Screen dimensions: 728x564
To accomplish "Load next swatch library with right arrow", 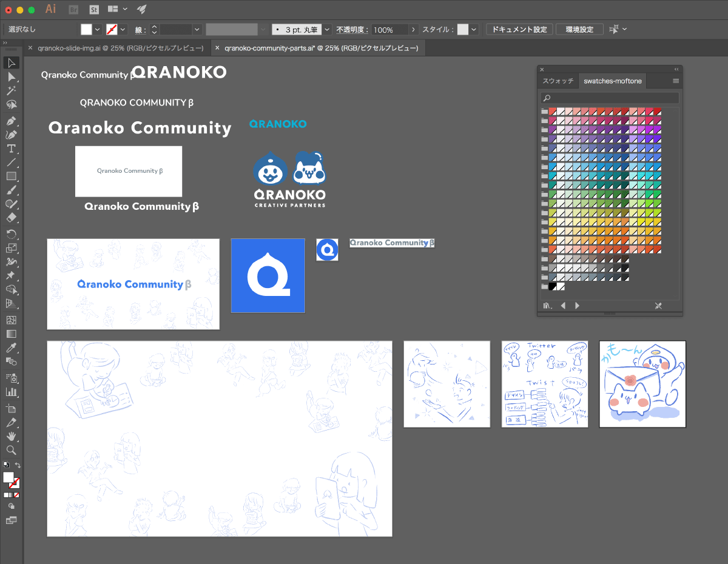I will pos(577,306).
